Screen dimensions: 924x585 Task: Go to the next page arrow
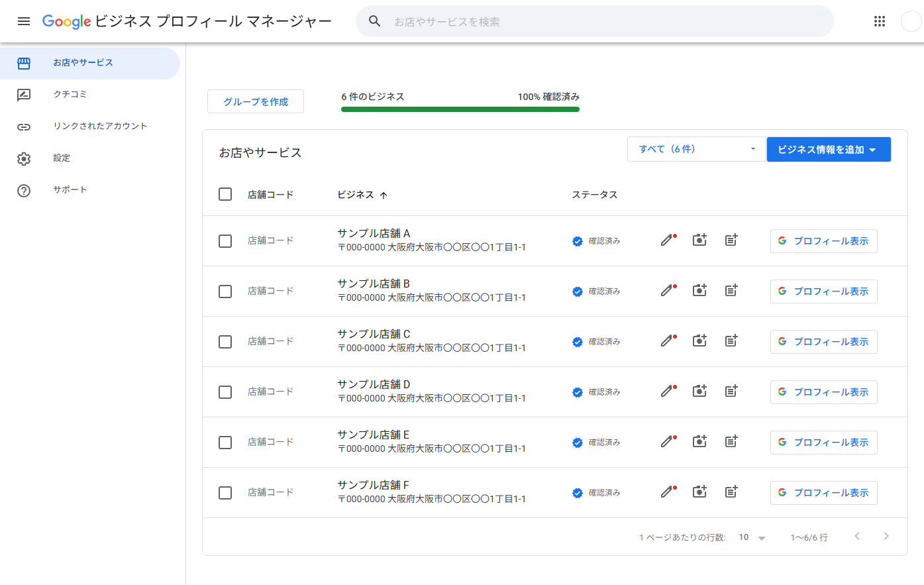[886, 537]
